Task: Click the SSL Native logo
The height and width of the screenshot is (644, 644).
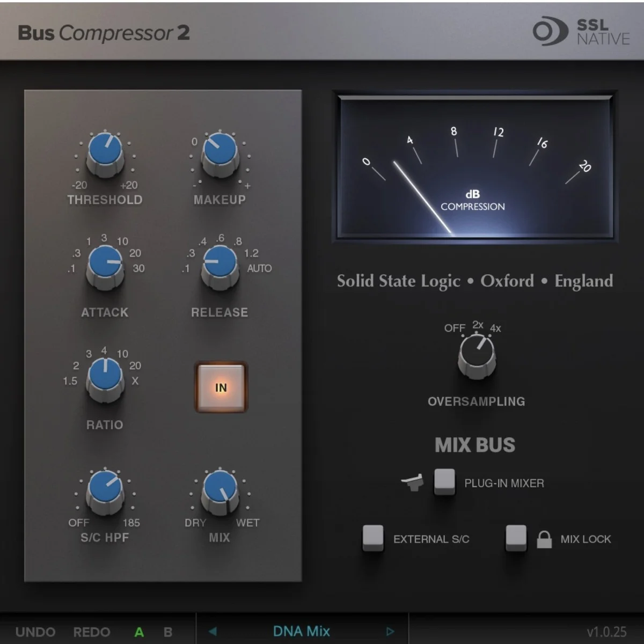Action: coord(580,31)
